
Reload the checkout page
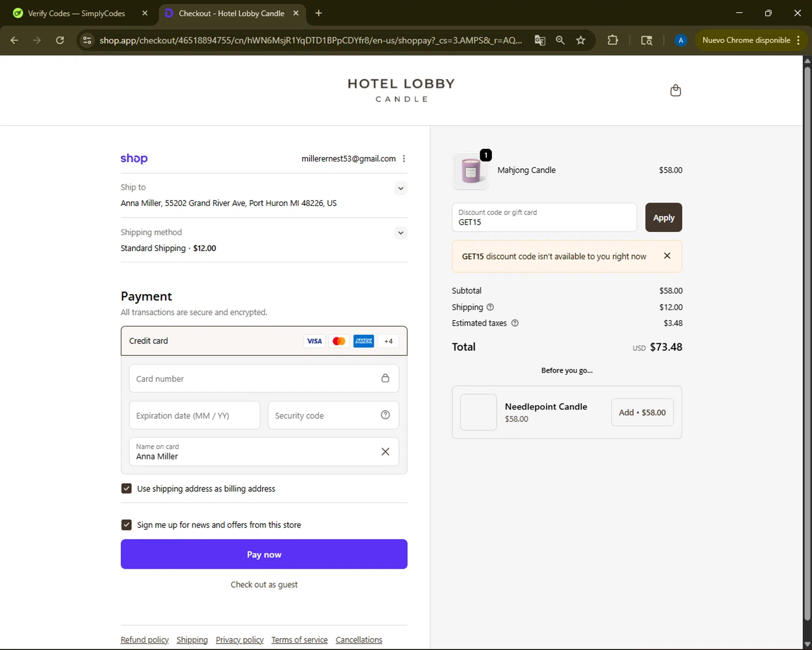pos(60,40)
